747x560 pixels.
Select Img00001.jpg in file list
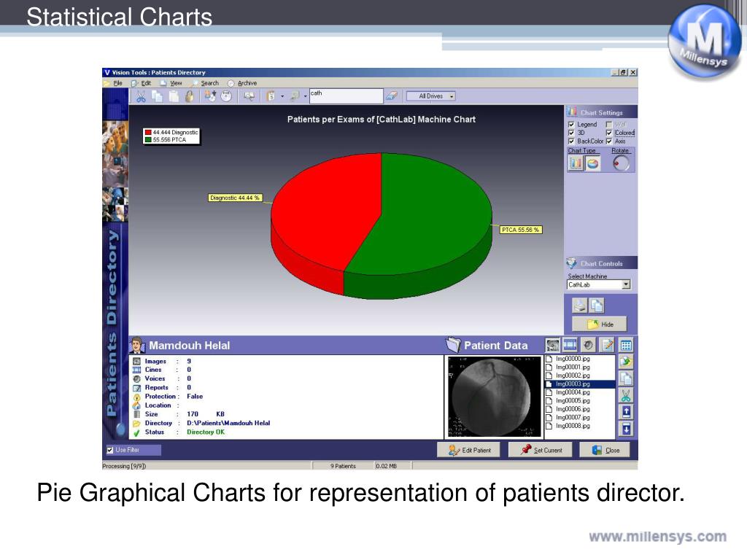[x=572, y=367]
